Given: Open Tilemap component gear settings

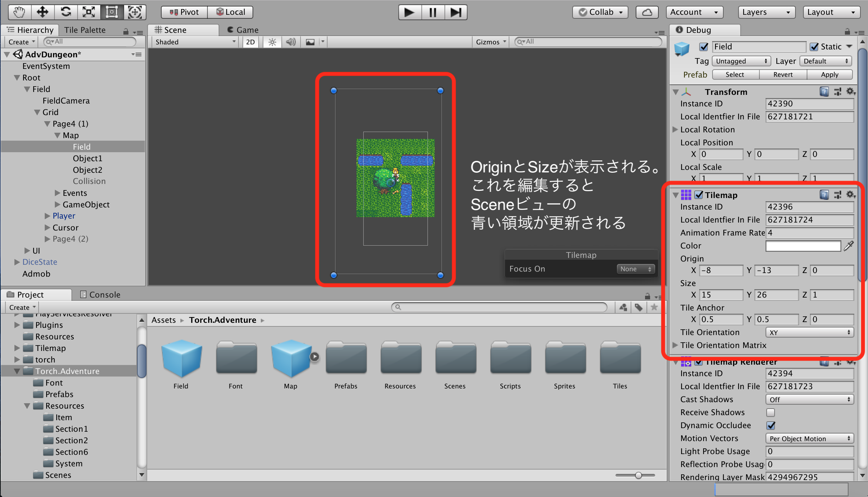Looking at the screenshot, I should tap(851, 195).
